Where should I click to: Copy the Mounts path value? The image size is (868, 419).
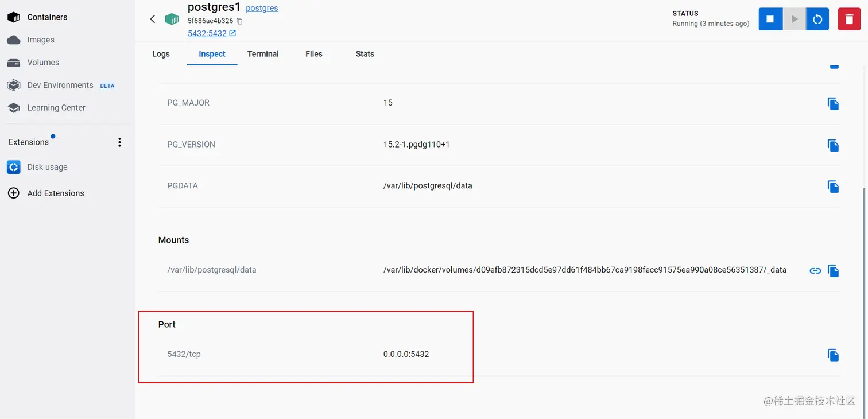point(833,270)
